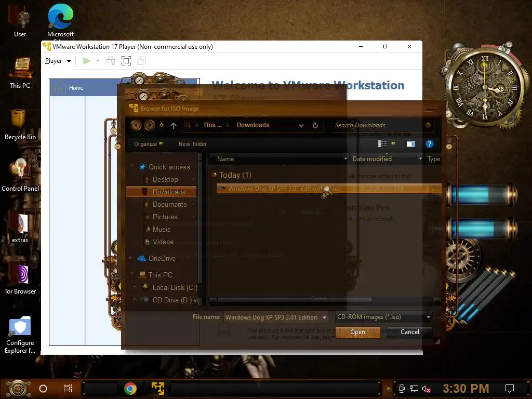Click Downloads breadcrumb in address bar

click(253, 125)
